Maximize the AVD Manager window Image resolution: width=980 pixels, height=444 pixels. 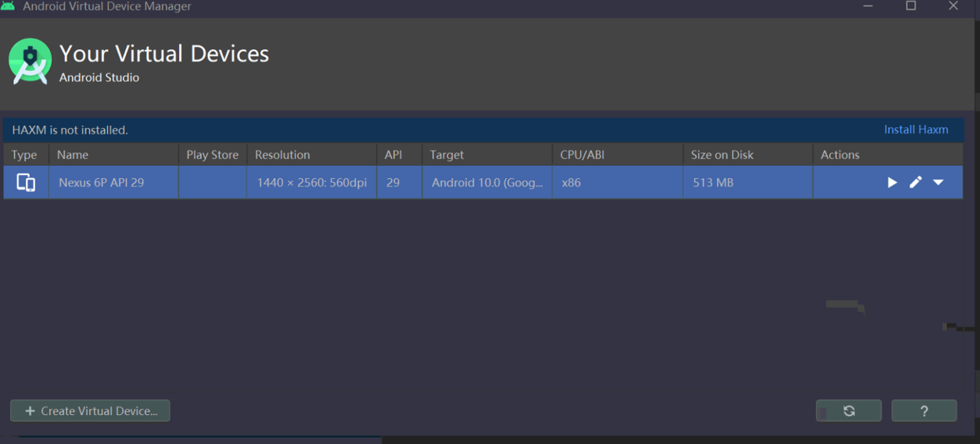(911, 5)
